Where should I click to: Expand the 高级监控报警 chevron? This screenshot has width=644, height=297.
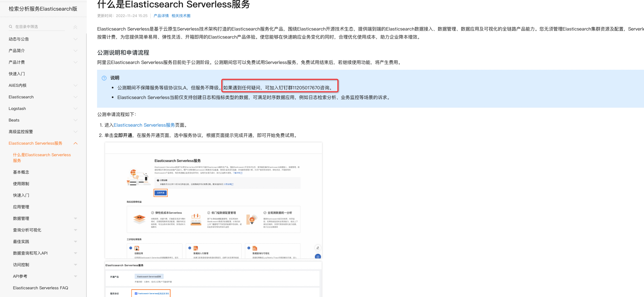pos(76,132)
